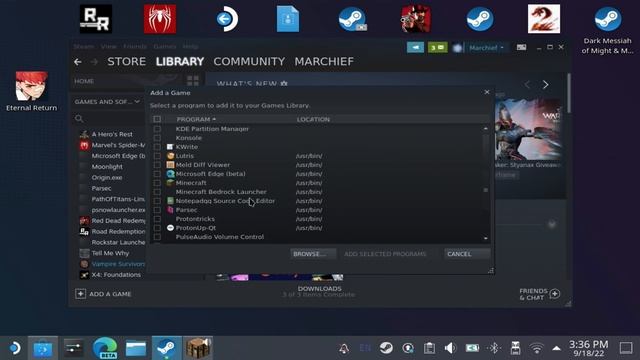Click the CANCEL button

pyautogui.click(x=467, y=254)
